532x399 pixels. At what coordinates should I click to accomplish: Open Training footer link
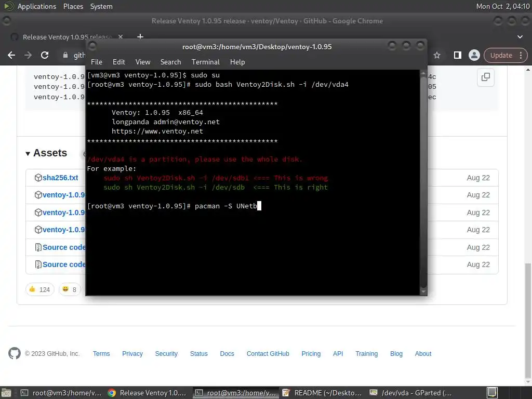366,353
